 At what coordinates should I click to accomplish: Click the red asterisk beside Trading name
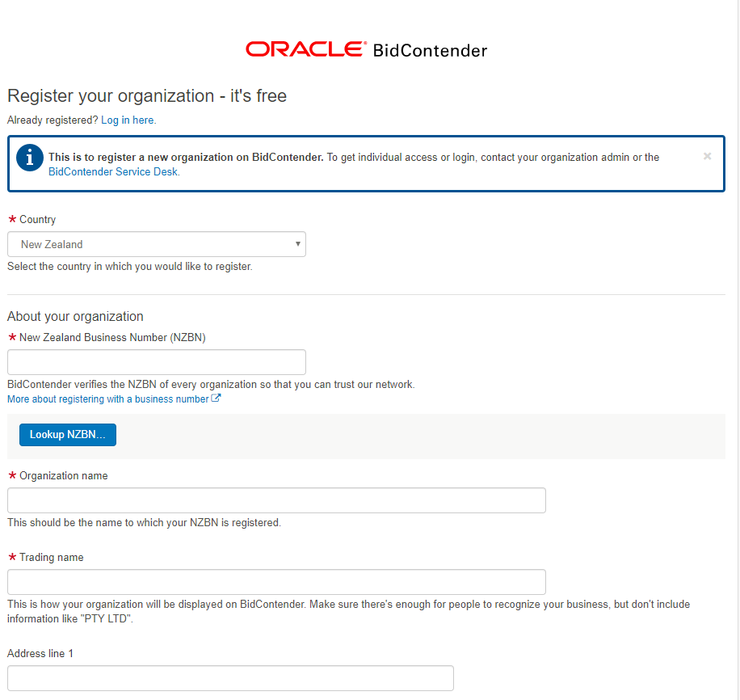tap(11, 557)
